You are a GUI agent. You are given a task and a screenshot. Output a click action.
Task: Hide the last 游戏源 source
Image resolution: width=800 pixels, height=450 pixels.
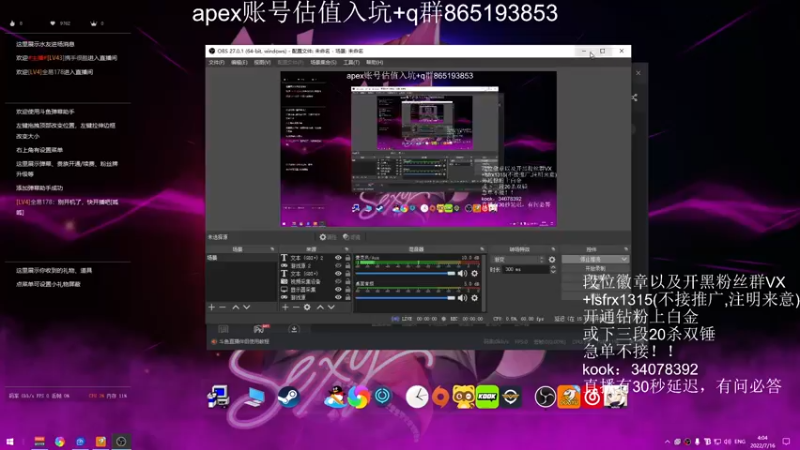pos(338,297)
